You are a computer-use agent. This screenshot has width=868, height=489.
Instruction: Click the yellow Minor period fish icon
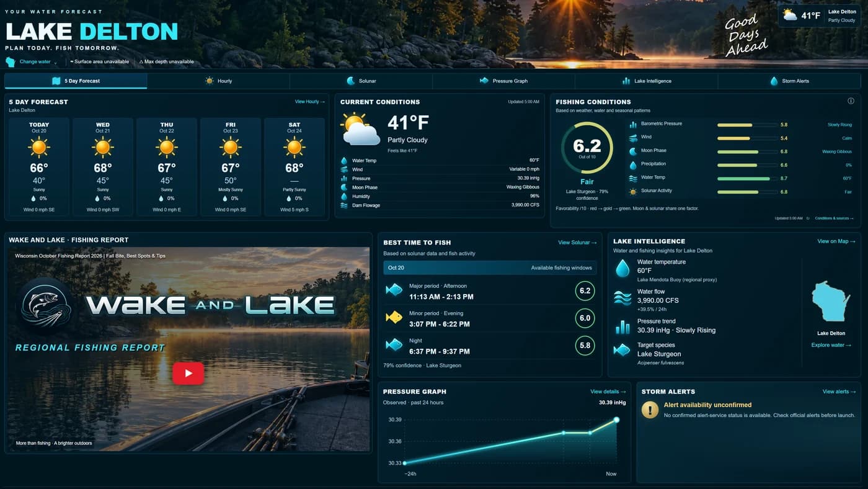coord(394,318)
